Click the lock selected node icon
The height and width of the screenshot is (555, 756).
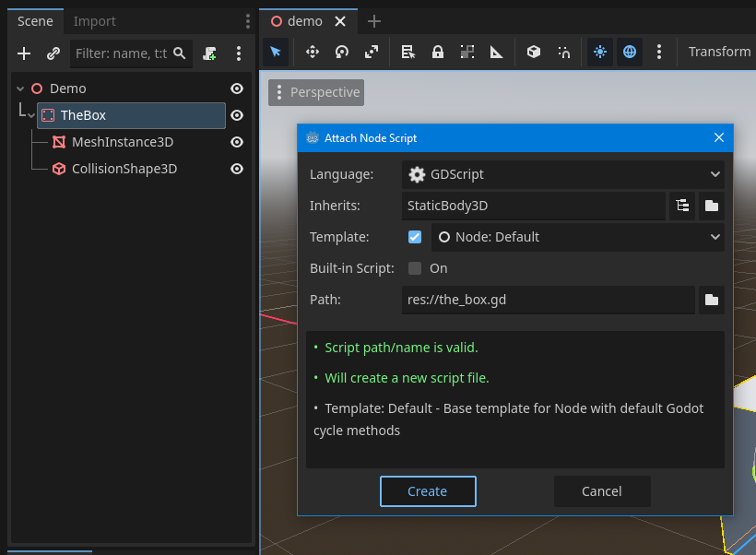(x=438, y=52)
